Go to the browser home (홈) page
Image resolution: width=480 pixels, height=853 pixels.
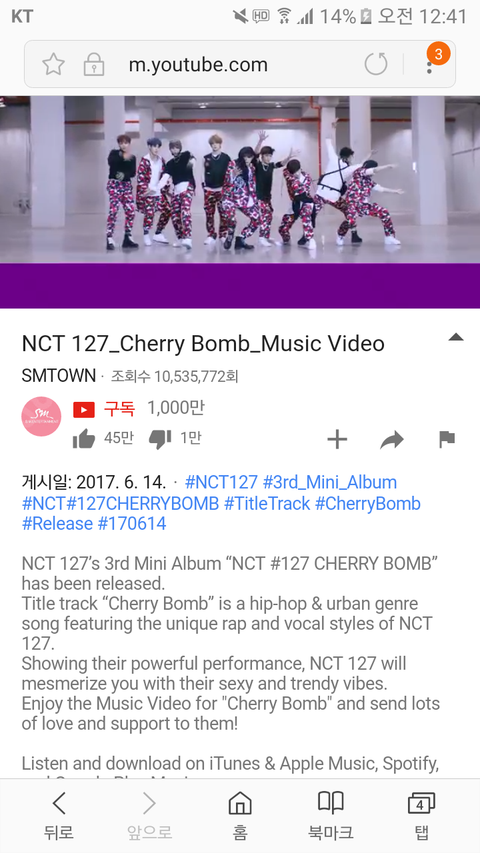click(x=240, y=816)
